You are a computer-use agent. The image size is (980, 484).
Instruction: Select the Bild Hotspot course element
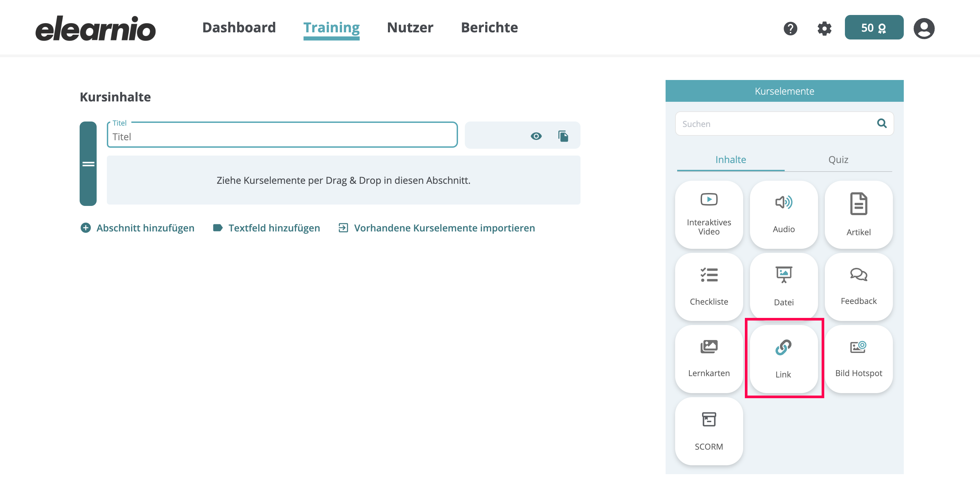pyautogui.click(x=859, y=359)
